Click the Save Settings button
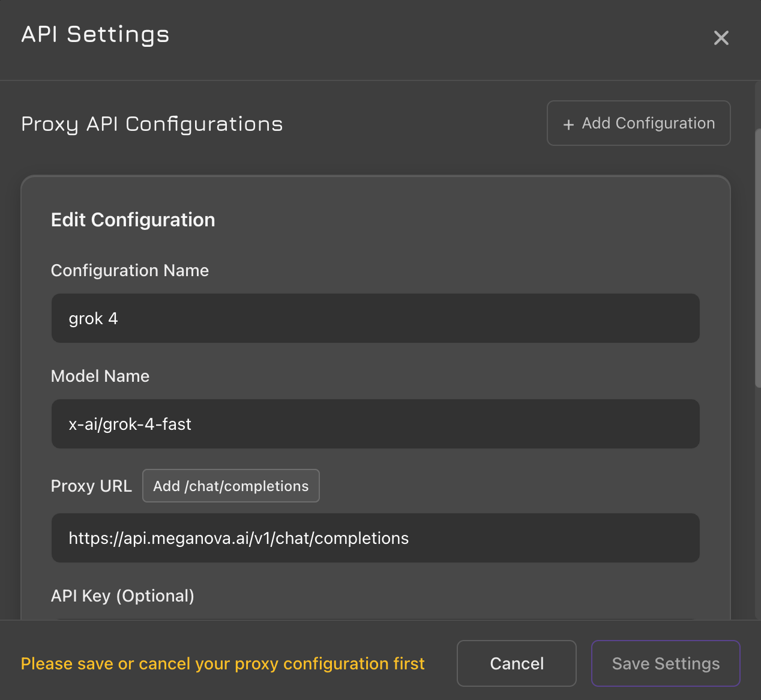The width and height of the screenshot is (761, 700). [666, 663]
